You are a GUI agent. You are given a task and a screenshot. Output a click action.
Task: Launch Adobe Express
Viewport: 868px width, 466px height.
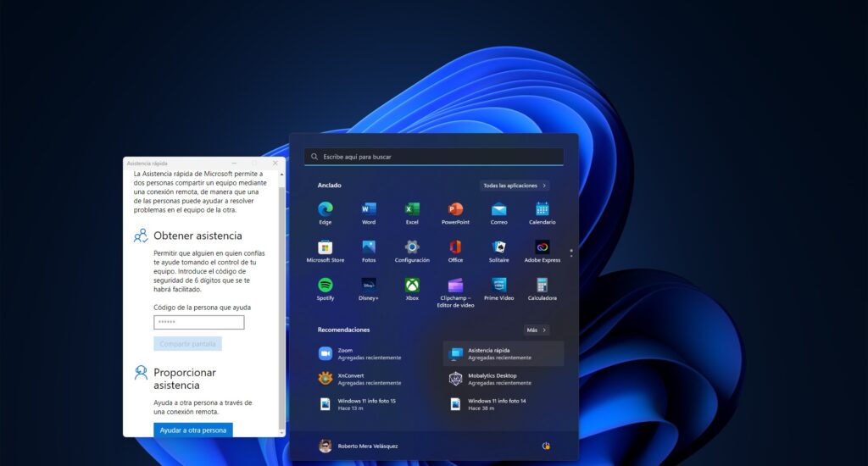click(542, 251)
